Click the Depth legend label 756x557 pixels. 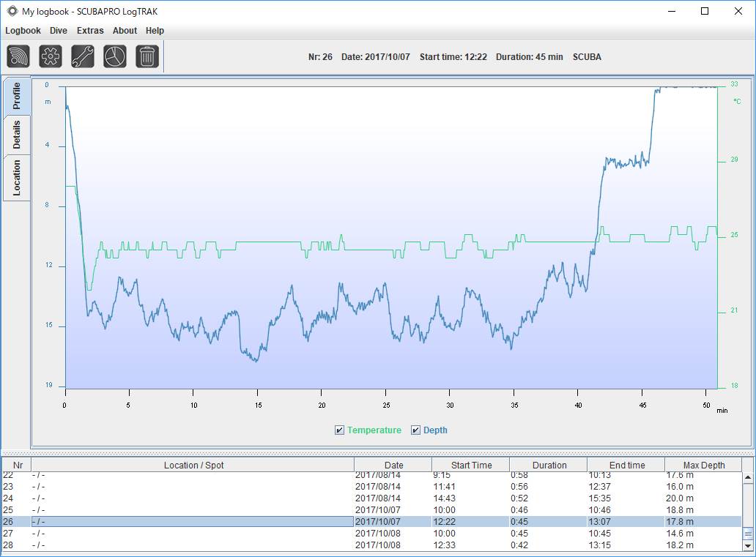435,430
